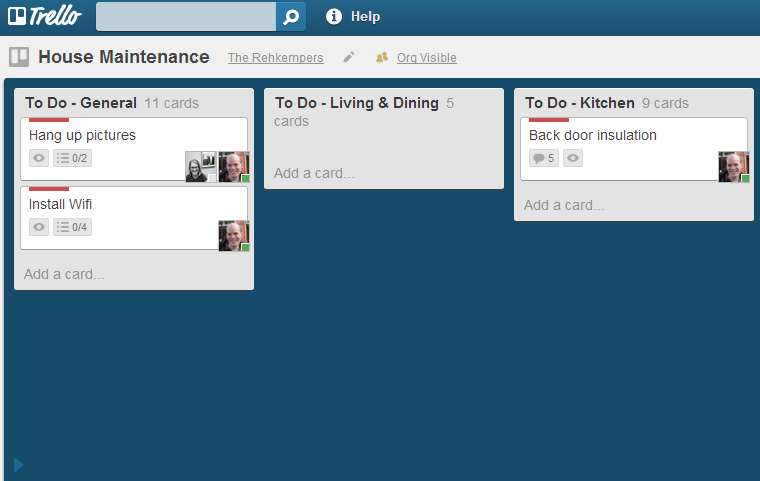Click the Help info icon
760x481 pixels.
pos(333,16)
